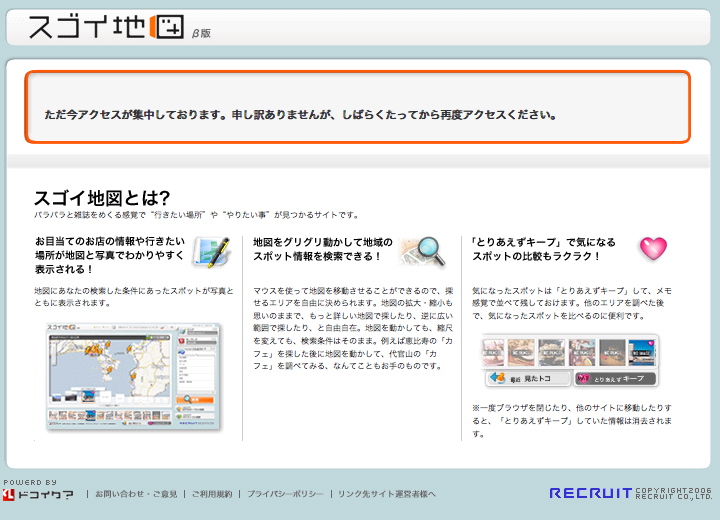720x520 pixels.
Task: Click the map application screenshot thumbnail
Action: coord(133,377)
